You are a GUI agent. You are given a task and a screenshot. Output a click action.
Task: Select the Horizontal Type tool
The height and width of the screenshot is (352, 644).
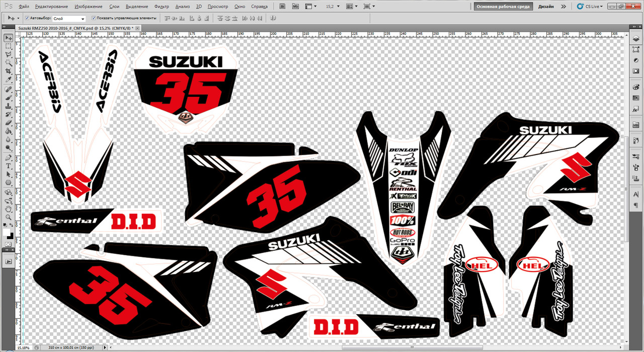pos(9,166)
